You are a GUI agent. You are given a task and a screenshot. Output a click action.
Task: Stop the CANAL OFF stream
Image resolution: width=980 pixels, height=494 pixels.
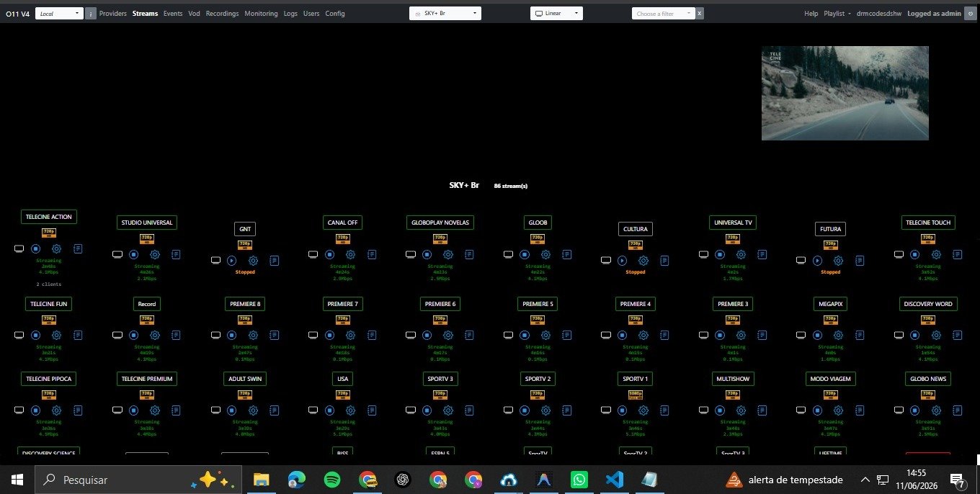click(x=329, y=254)
